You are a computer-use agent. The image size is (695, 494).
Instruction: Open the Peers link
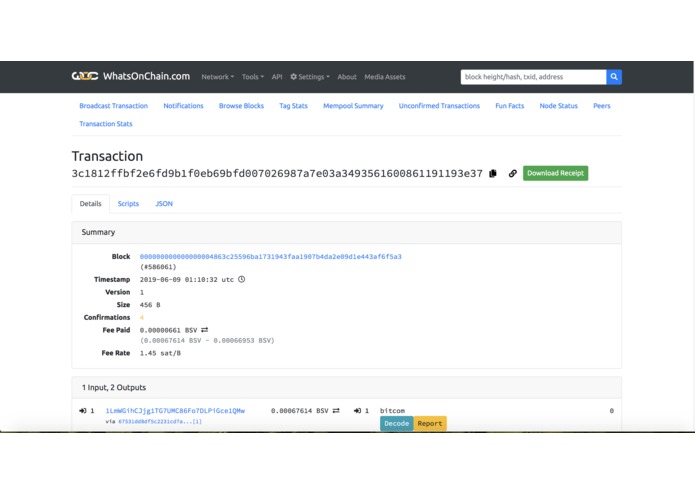[602, 105]
